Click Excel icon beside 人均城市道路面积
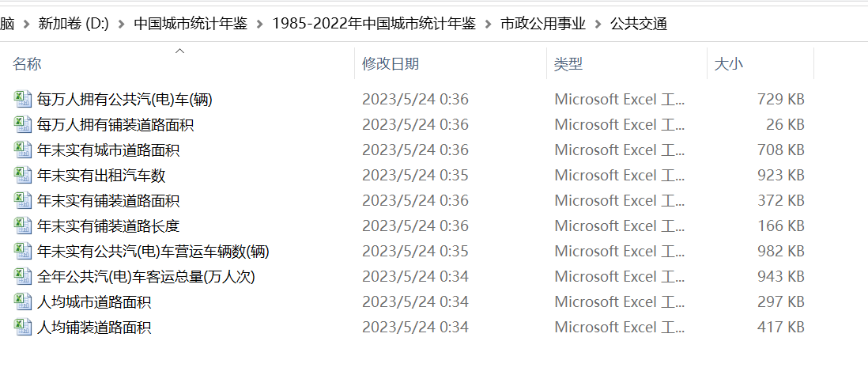Viewport: 868px width, 379px height. [x=22, y=301]
